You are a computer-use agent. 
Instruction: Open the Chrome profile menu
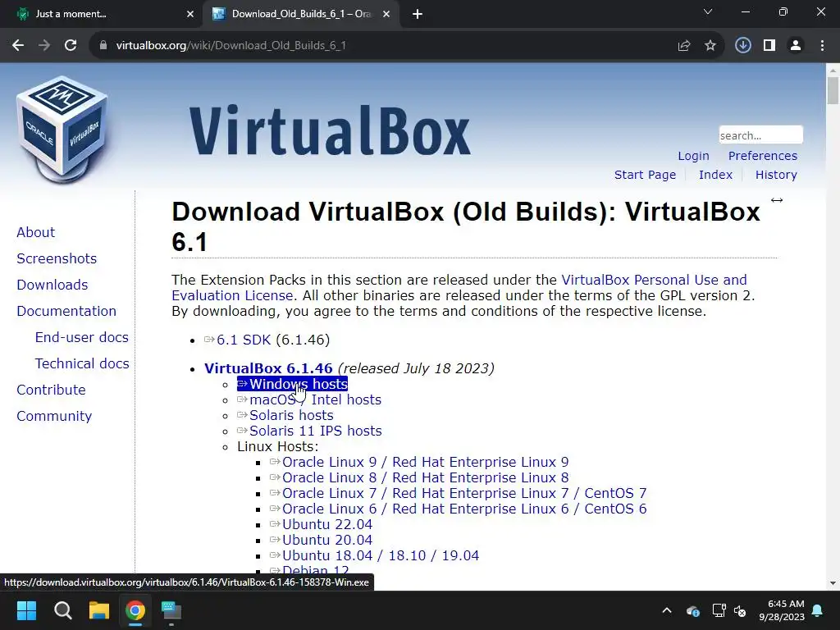pyautogui.click(x=796, y=46)
